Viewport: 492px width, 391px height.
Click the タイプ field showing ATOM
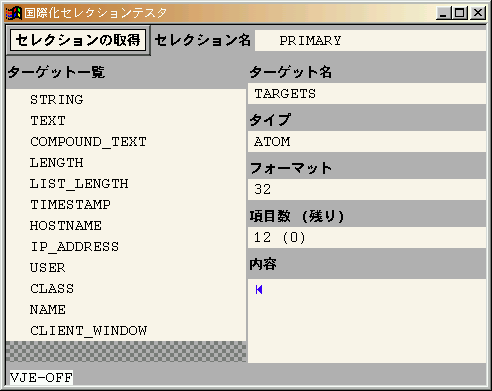pyautogui.click(x=367, y=142)
